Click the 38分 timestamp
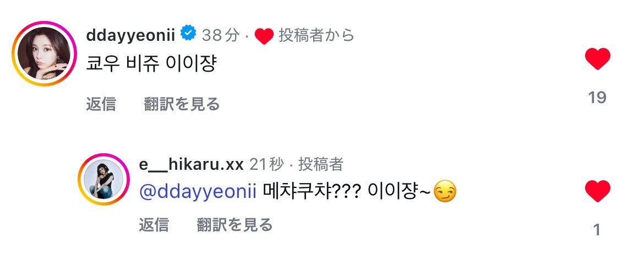 click(x=221, y=35)
